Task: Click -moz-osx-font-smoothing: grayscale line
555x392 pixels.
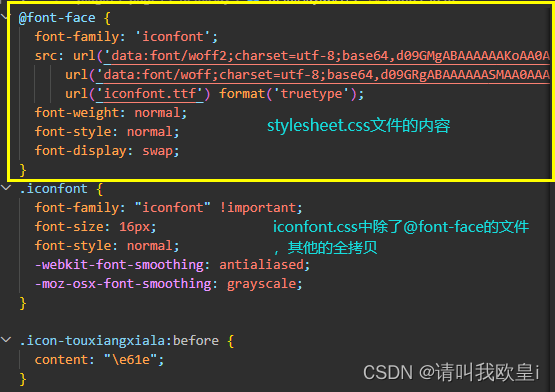Action: click(x=168, y=284)
